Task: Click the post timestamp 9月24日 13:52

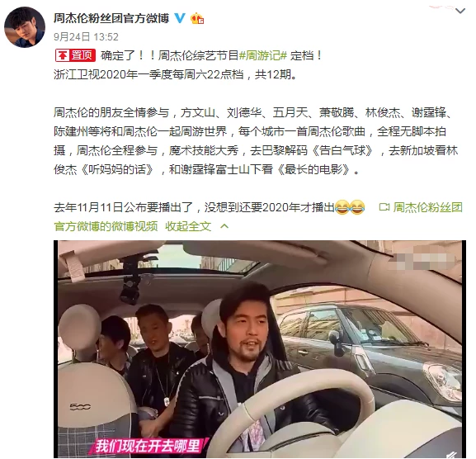Action: point(86,37)
